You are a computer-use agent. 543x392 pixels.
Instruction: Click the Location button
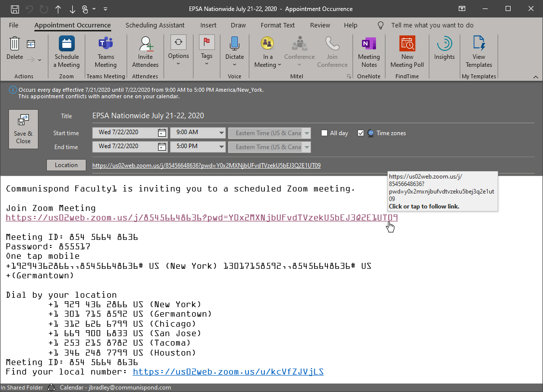point(66,165)
